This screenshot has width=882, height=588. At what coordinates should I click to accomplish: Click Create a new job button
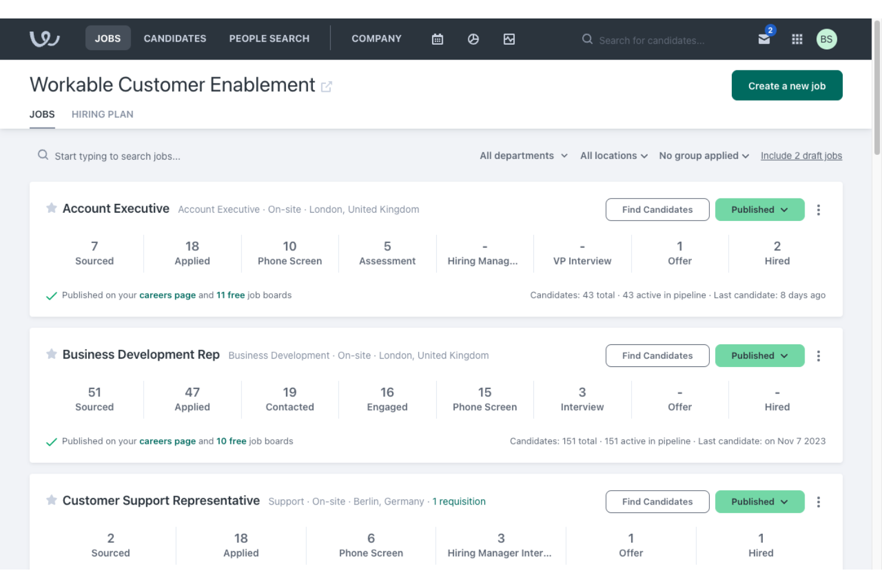tap(787, 85)
